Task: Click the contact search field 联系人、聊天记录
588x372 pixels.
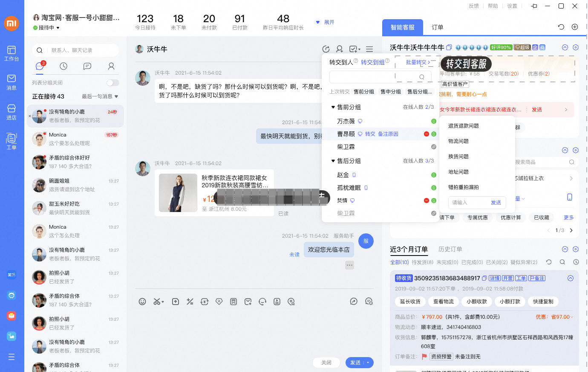Action: pyautogui.click(x=75, y=50)
